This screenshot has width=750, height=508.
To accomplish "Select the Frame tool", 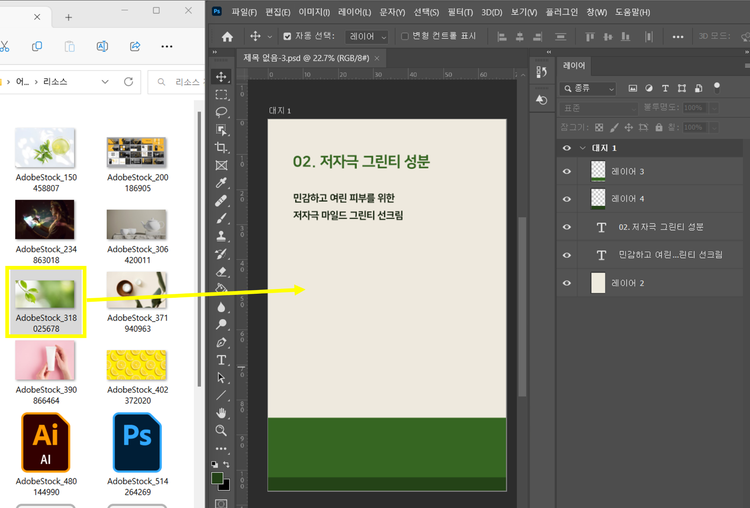I will tap(221, 166).
